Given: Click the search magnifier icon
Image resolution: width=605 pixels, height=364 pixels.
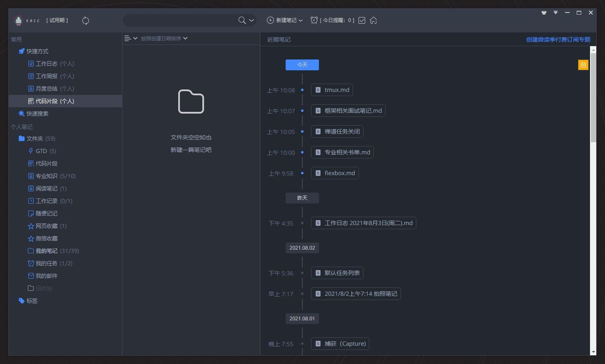Looking at the screenshot, I should 242,20.
